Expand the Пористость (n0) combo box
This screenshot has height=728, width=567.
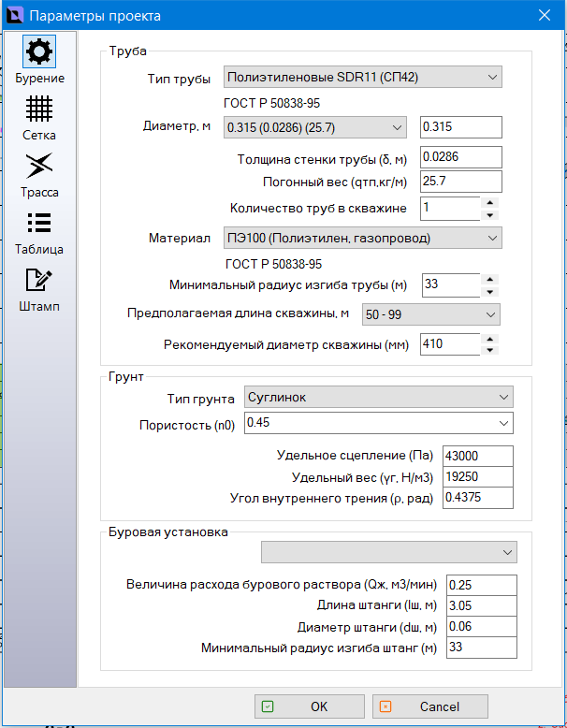pyautogui.click(x=378, y=423)
